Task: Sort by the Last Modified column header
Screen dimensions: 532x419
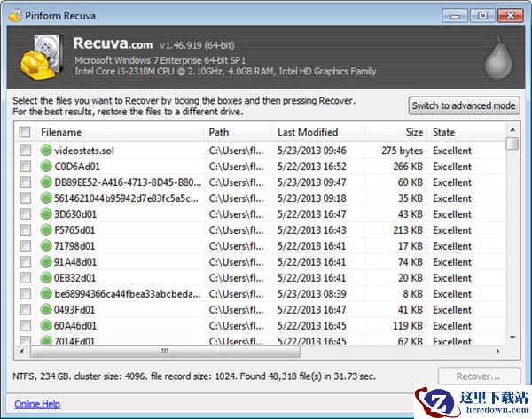Action: pyautogui.click(x=319, y=132)
